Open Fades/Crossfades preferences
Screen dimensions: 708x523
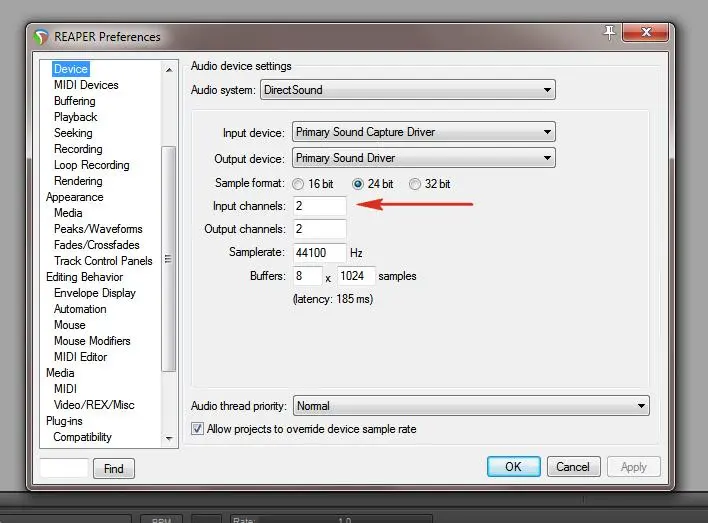click(x=97, y=245)
